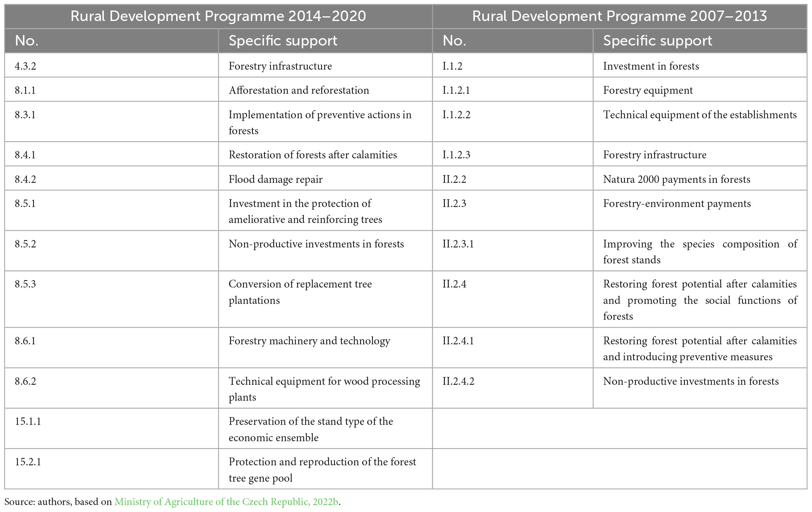Viewport: 812px width, 512px height.
Task: Click cell number 8.5.3
Action: pos(111,299)
